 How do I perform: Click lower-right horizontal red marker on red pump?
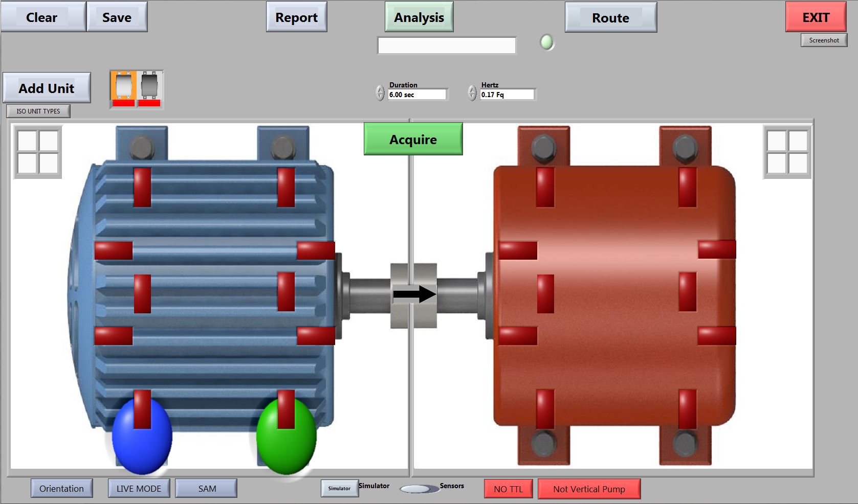[717, 336]
